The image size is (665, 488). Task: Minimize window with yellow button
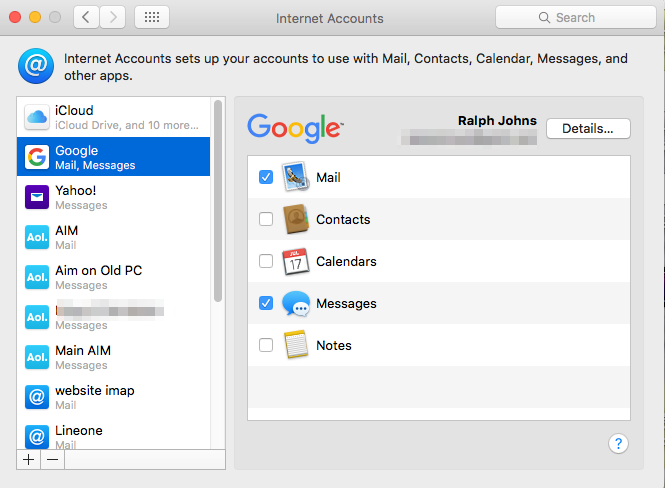[35, 17]
